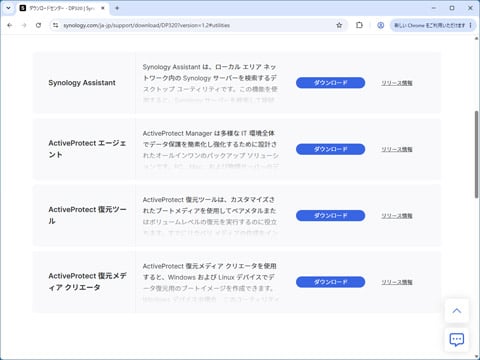Click the 復元ツール description paragraph

coord(210,216)
